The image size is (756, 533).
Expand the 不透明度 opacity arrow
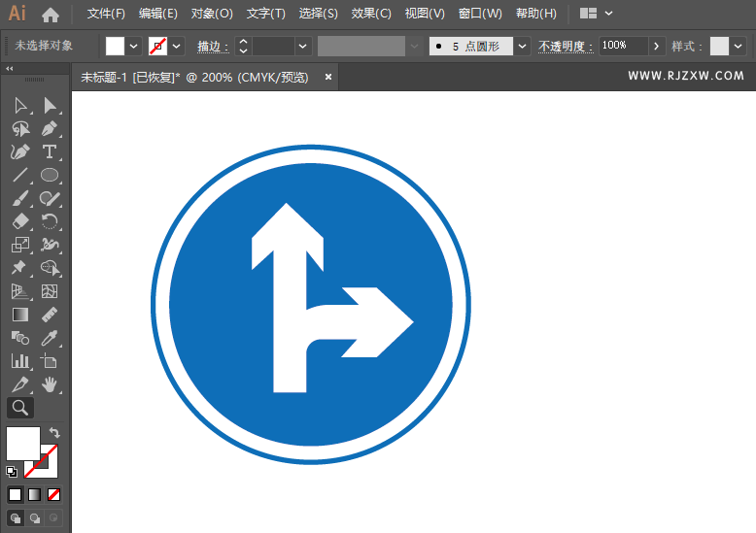click(656, 47)
